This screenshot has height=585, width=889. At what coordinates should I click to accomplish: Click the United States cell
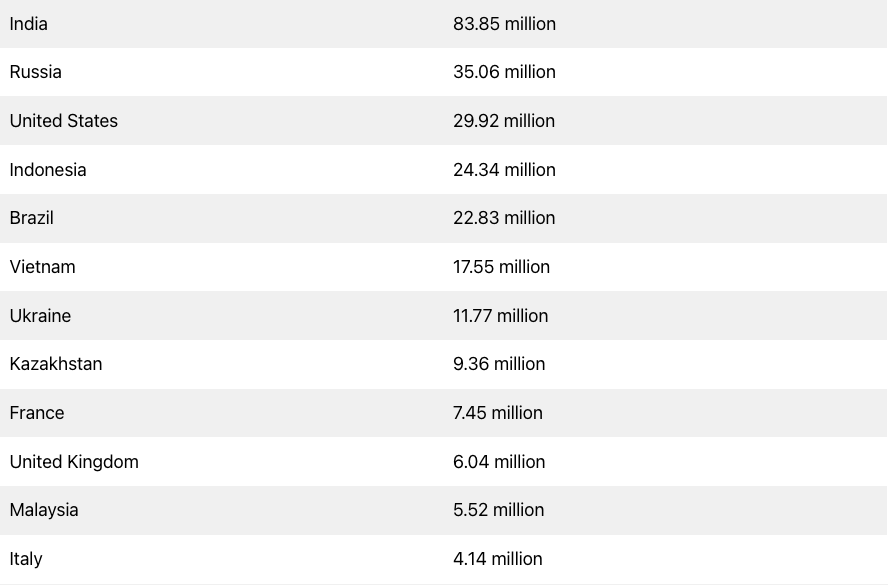(x=64, y=121)
